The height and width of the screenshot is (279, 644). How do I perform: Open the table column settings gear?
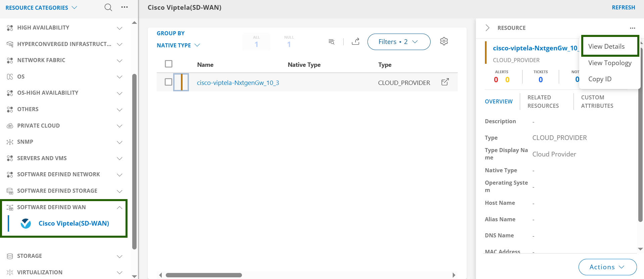click(444, 41)
